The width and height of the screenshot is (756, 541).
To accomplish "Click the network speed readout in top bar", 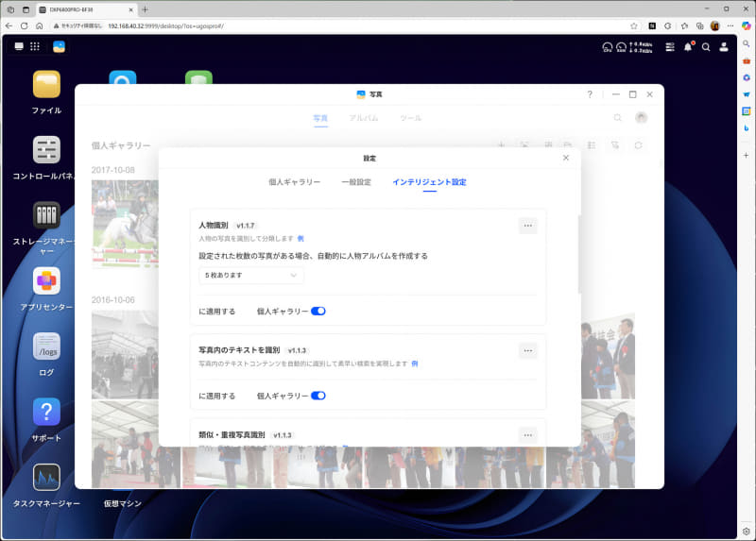I will [642, 47].
